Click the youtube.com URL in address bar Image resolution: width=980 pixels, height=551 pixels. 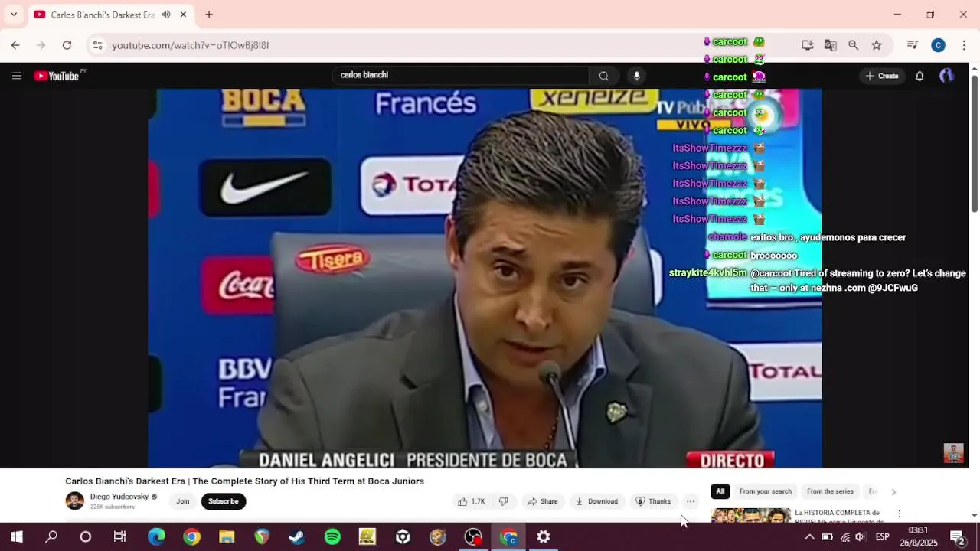click(x=190, y=45)
